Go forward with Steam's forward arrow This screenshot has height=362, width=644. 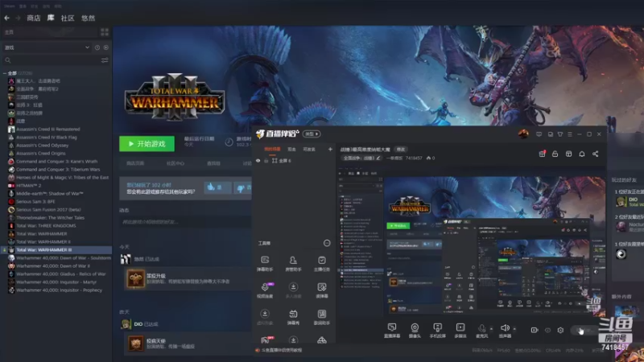(x=18, y=18)
